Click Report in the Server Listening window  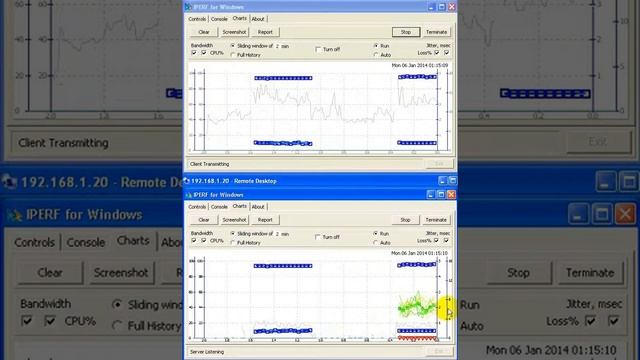[x=265, y=220]
